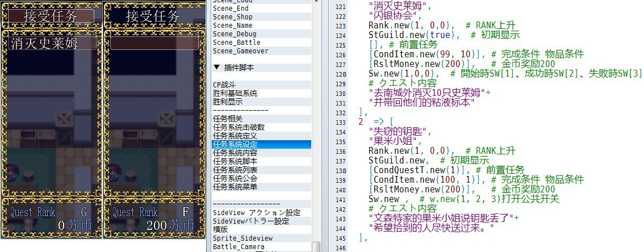Click Sw.new on line 141
644x252 pixels.
383,199
